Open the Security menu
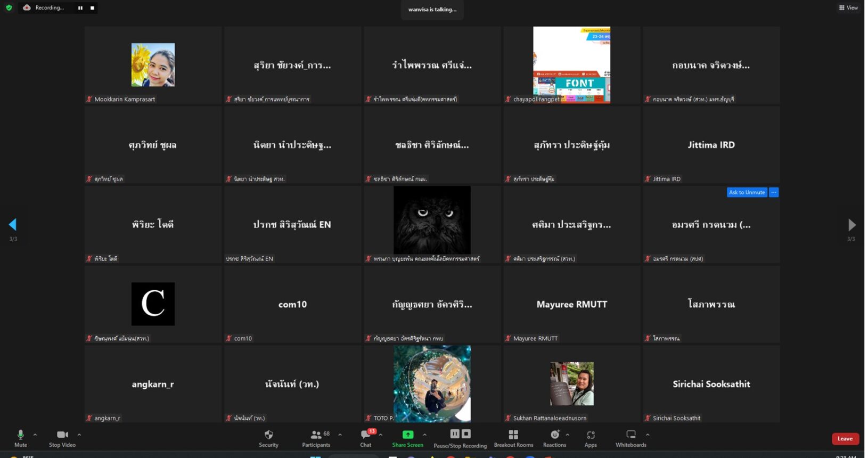The image size is (868, 458). (x=268, y=438)
